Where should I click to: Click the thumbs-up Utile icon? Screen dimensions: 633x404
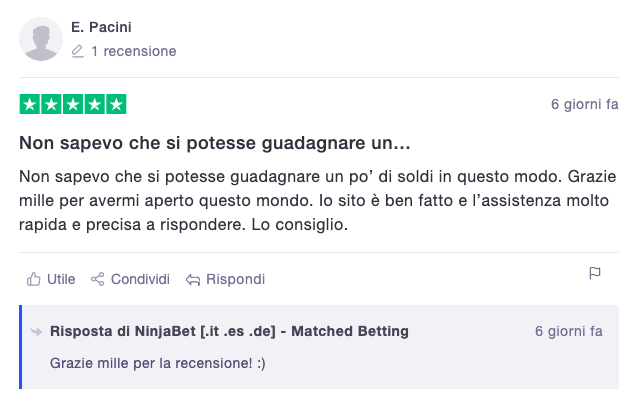click(34, 279)
